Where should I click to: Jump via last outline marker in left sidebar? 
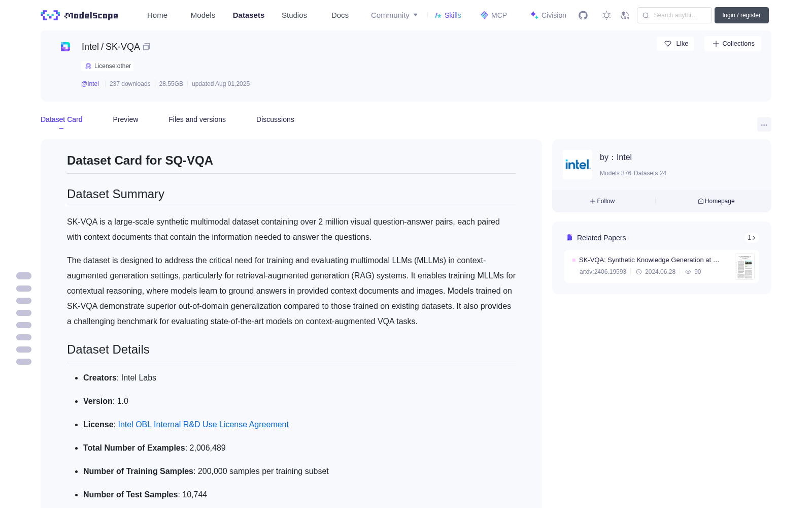tap(24, 362)
